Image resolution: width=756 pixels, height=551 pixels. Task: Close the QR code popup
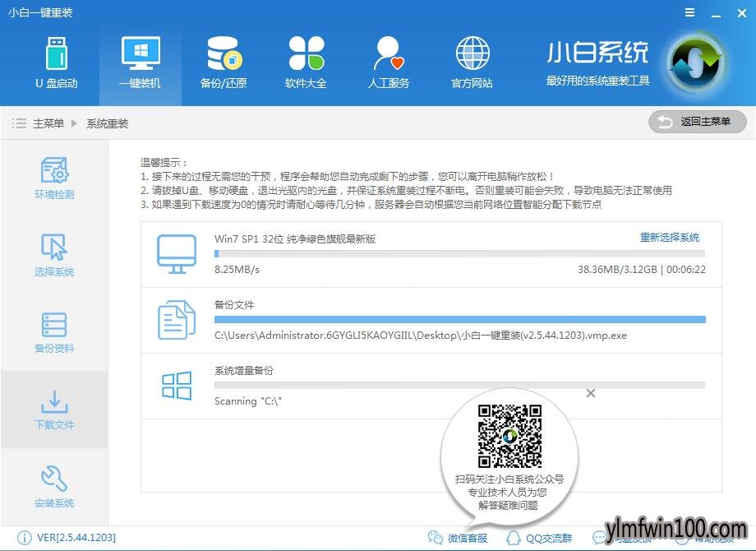point(591,393)
